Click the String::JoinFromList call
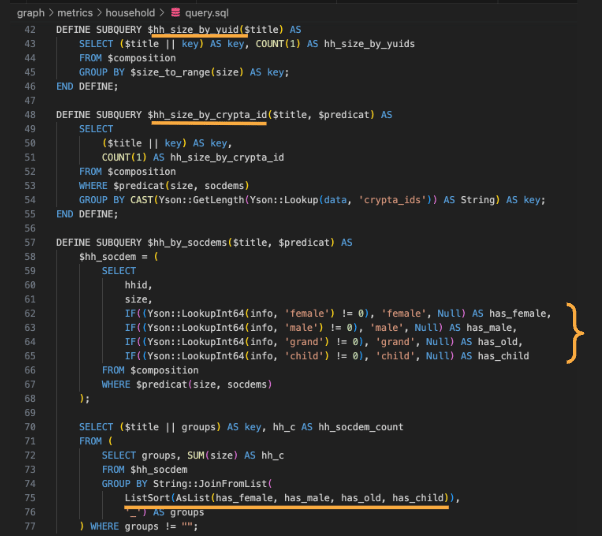The height and width of the screenshot is (536, 602). (210, 484)
